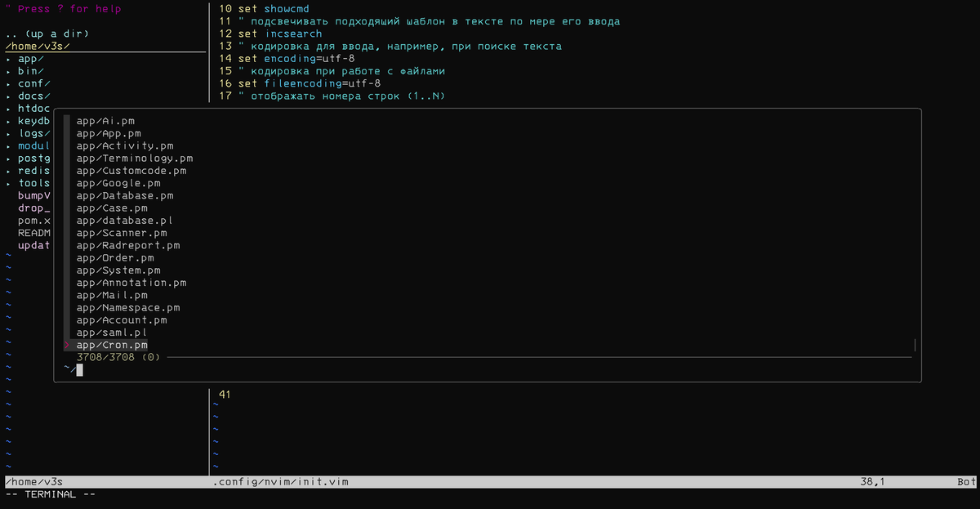
Task: Select app/Customcode.pm result
Action: [x=131, y=171]
